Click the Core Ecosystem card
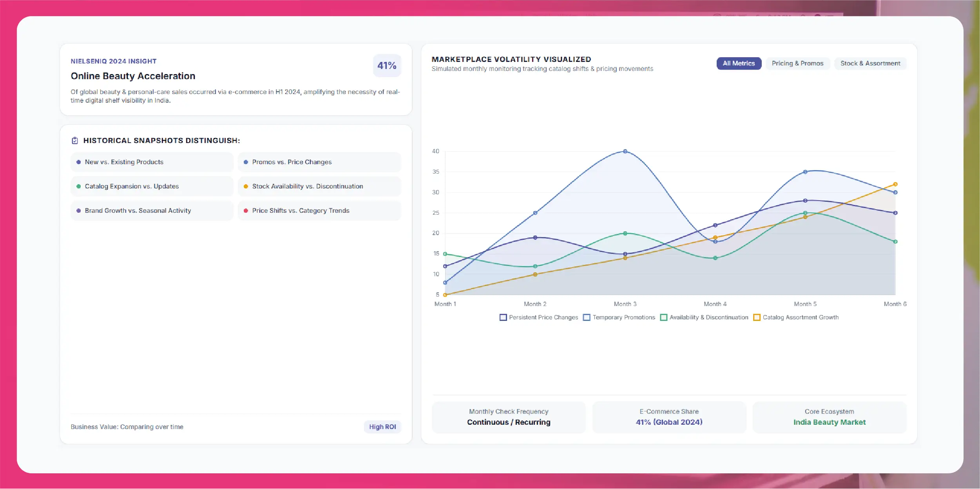The width and height of the screenshot is (980, 489). [829, 417]
